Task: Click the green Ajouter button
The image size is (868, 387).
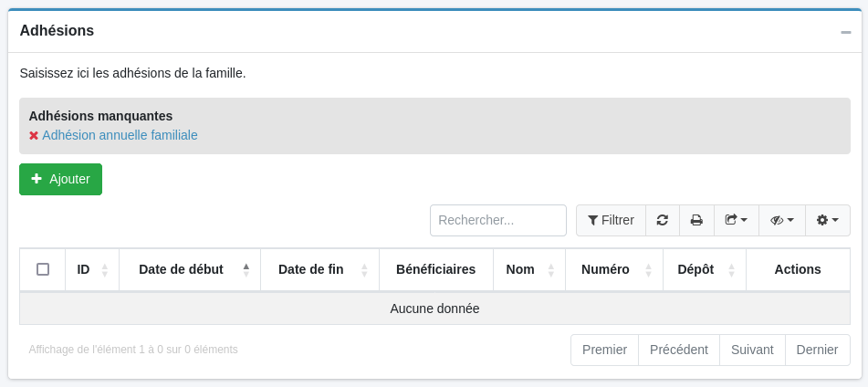Action: point(60,179)
